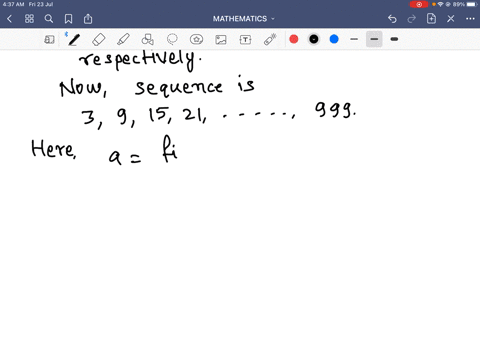Select the Text box tool
Image resolution: width=480 pixels, height=360 pixels.
click(245, 40)
